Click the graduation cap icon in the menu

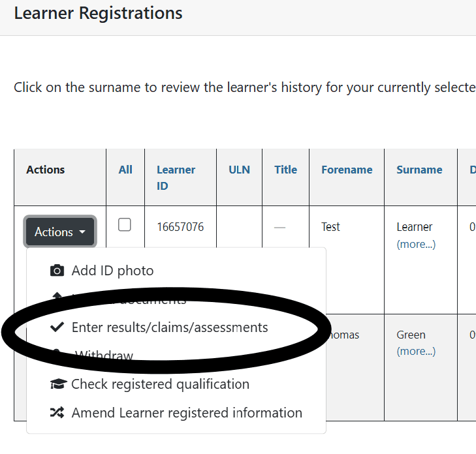pos(58,384)
